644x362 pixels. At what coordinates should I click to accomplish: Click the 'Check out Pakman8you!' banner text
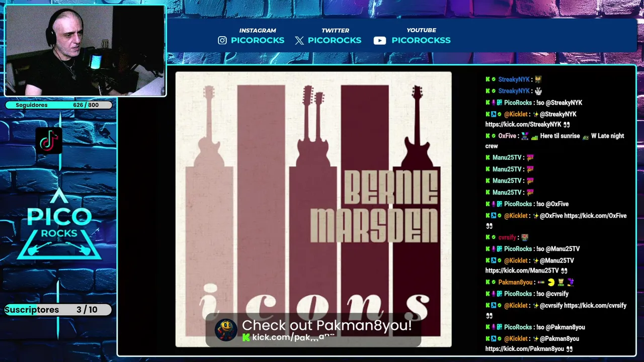[327, 325]
